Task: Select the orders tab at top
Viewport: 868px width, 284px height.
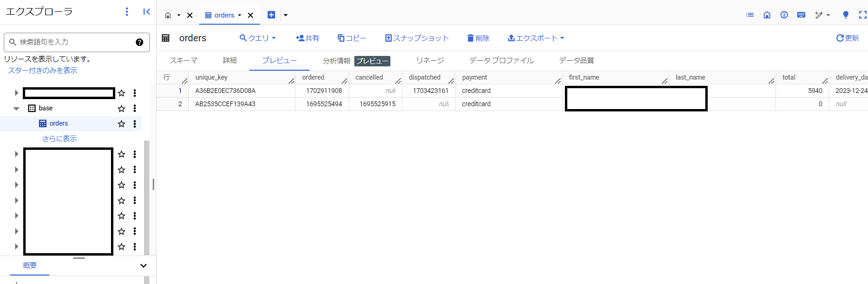Action: point(224,15)
